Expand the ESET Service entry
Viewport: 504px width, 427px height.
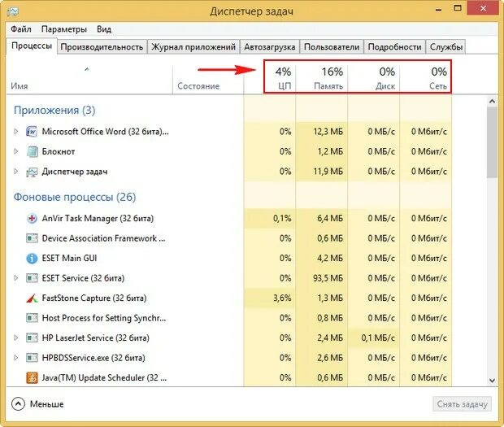pos(15,278)
